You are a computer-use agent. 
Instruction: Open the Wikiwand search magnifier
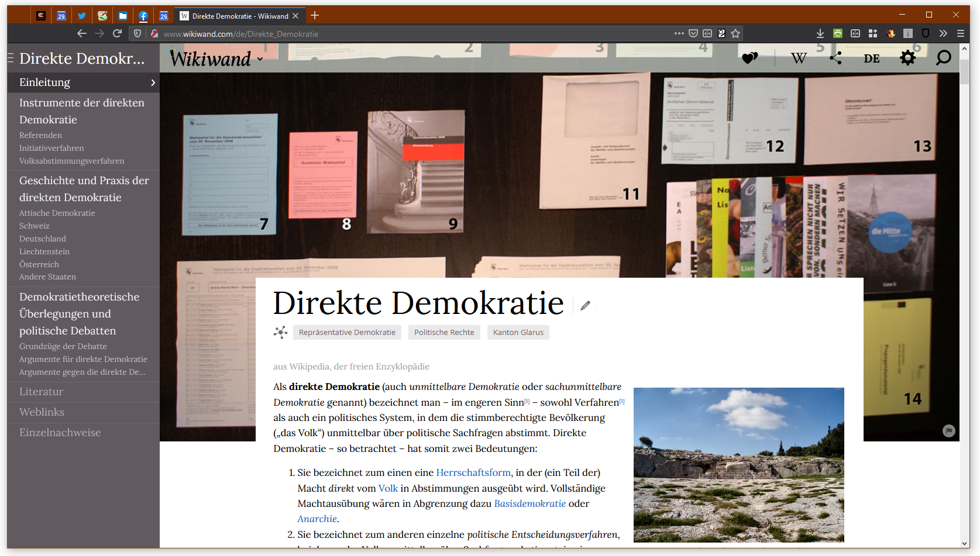click(x=943, y=58)
